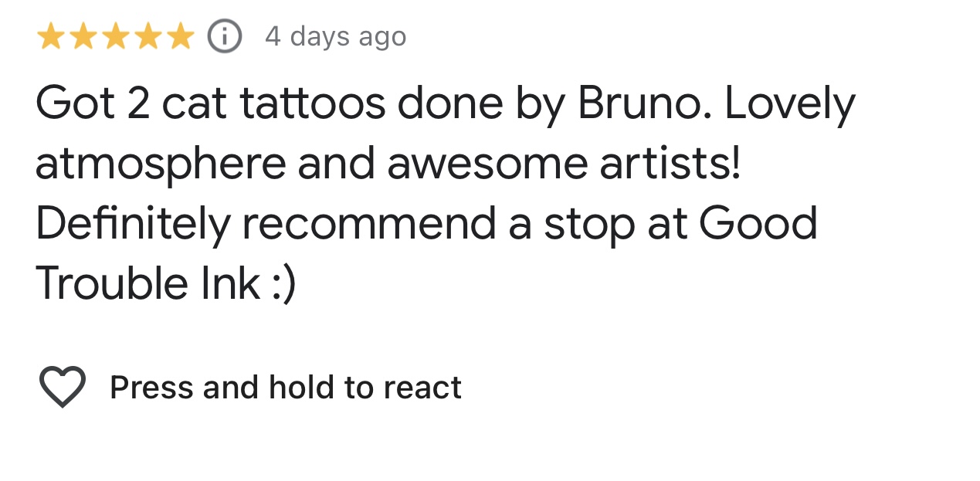This screenshot has height=481, width=980.
Task: Click the second gold rating star
Action: [83, 36]
